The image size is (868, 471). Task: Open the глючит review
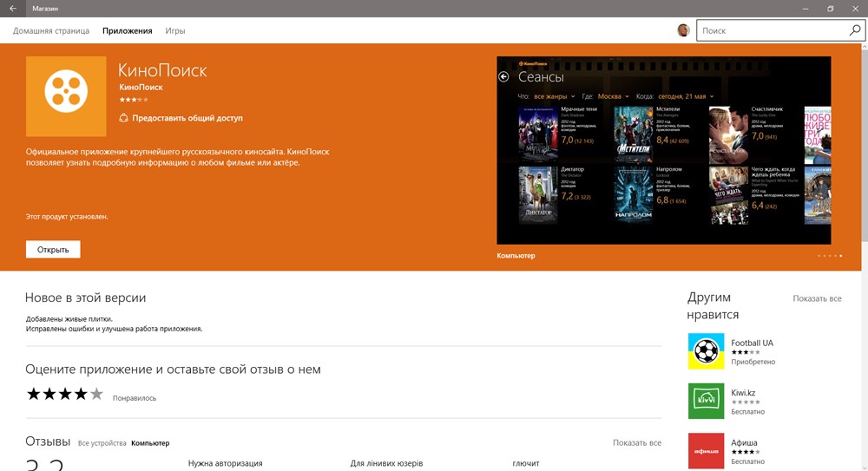526,463
